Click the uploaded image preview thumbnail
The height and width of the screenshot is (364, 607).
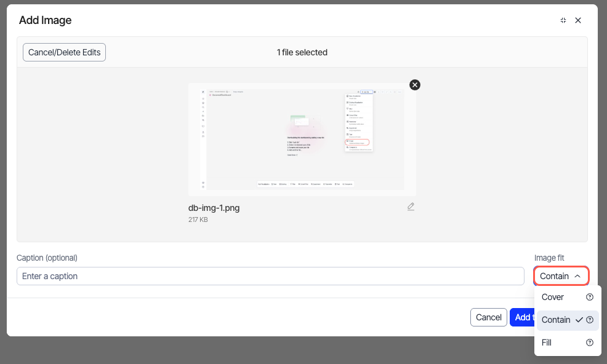302,139
